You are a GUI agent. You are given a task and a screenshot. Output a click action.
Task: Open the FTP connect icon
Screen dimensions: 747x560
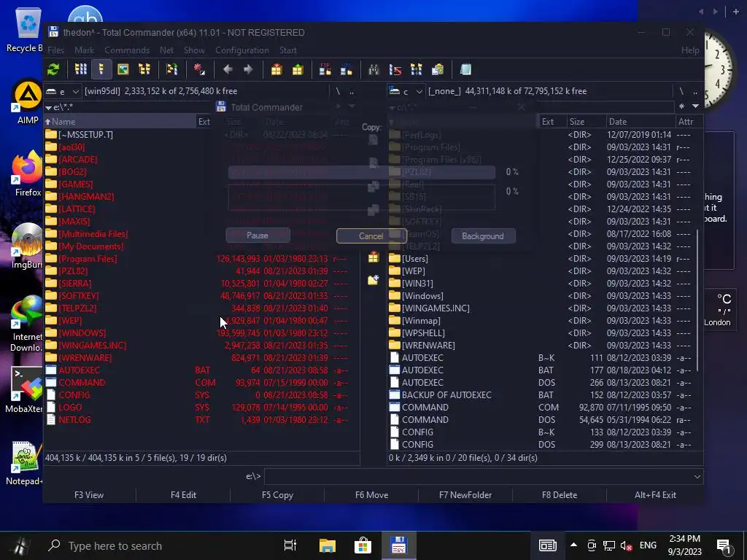click(325, 69)
